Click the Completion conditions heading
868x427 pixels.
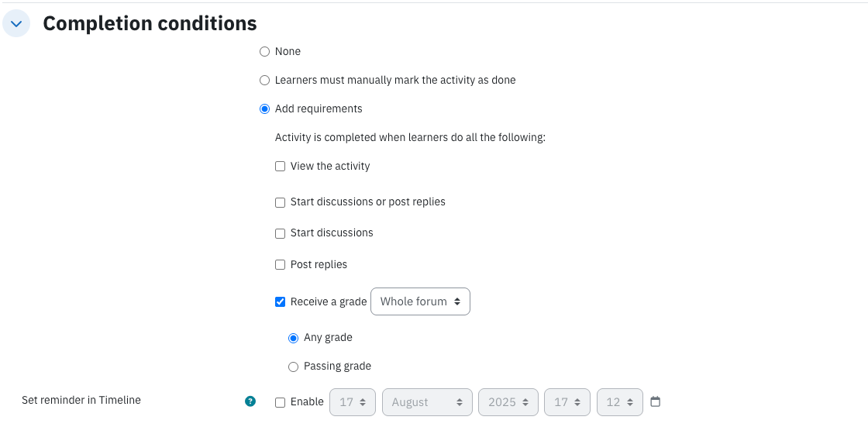[x=150, y=23]
